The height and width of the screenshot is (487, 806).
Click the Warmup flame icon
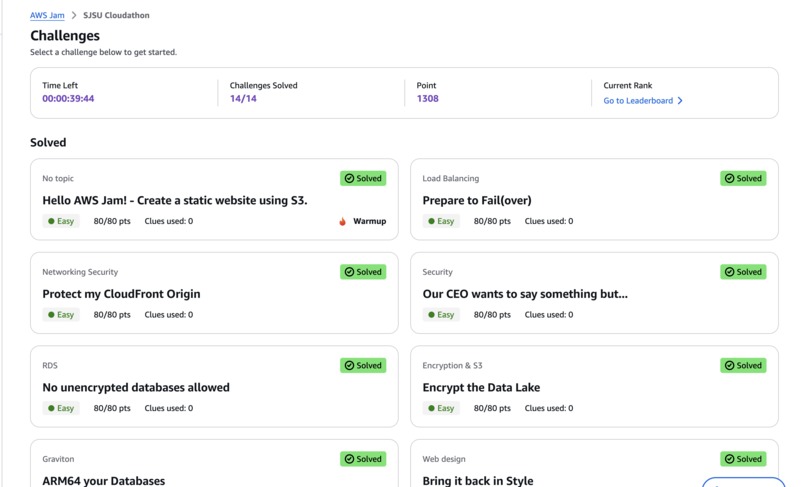coord(342,222)
